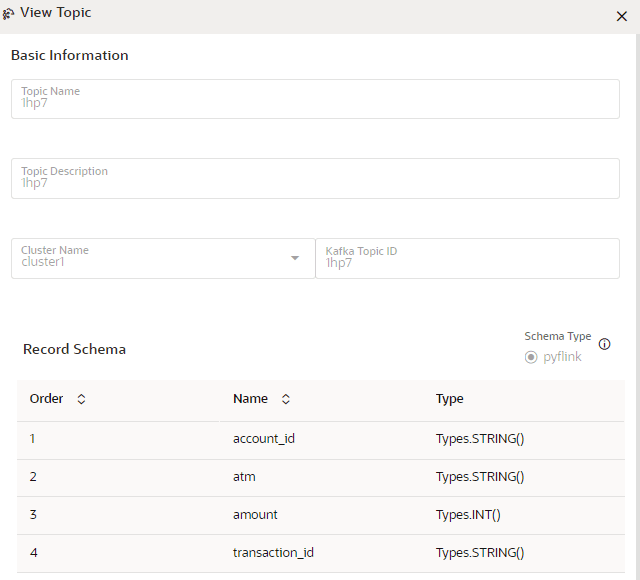Expand the Cluster Name dropdown arrow

click(295, 258)
